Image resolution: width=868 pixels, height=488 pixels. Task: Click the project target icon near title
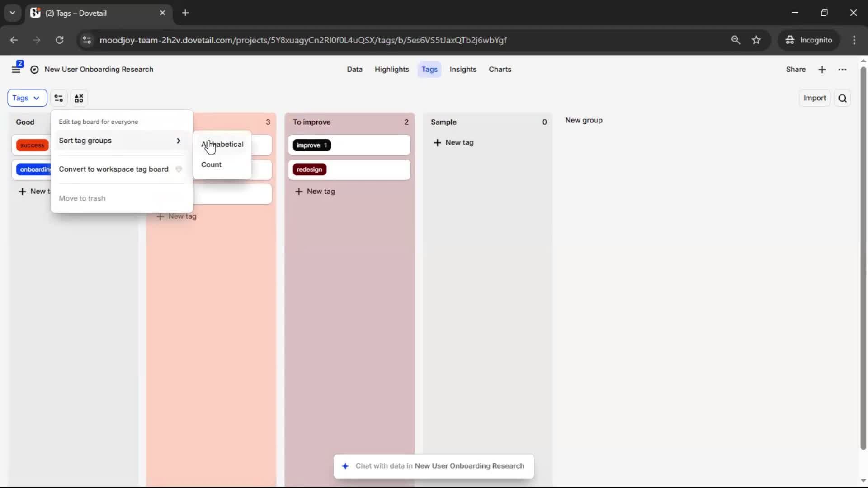(x=34, y=70)
